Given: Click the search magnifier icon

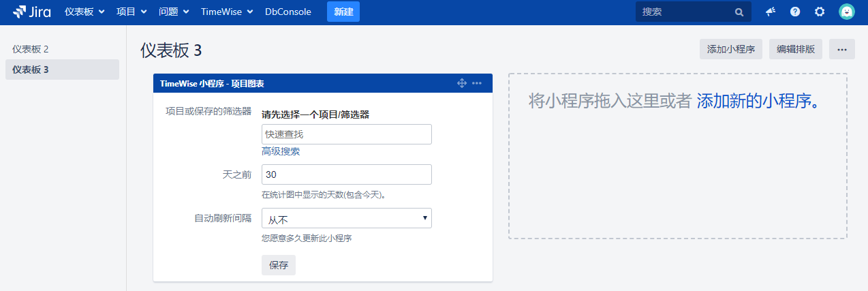Looking at the screenshot, I should pyautogui.click(x=739, y=12).
